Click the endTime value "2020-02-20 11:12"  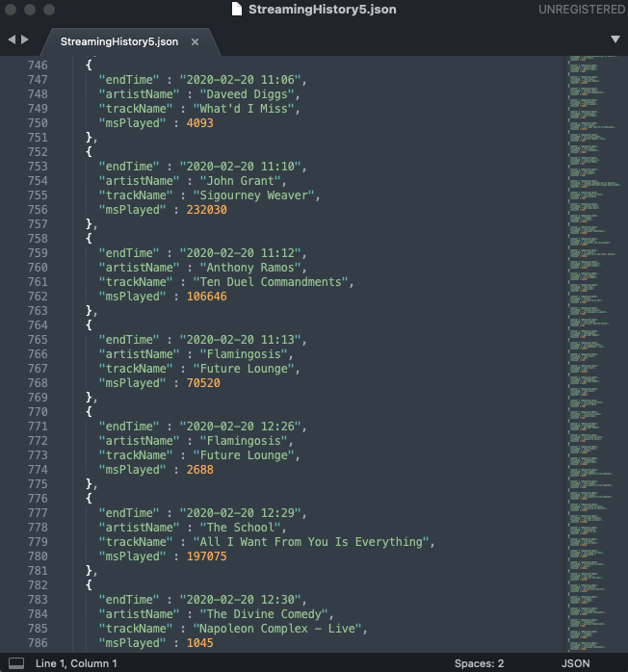[241, 253]
